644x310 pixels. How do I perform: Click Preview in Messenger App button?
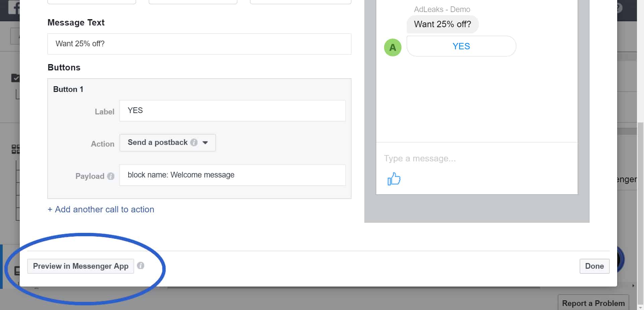coord(80,266)
